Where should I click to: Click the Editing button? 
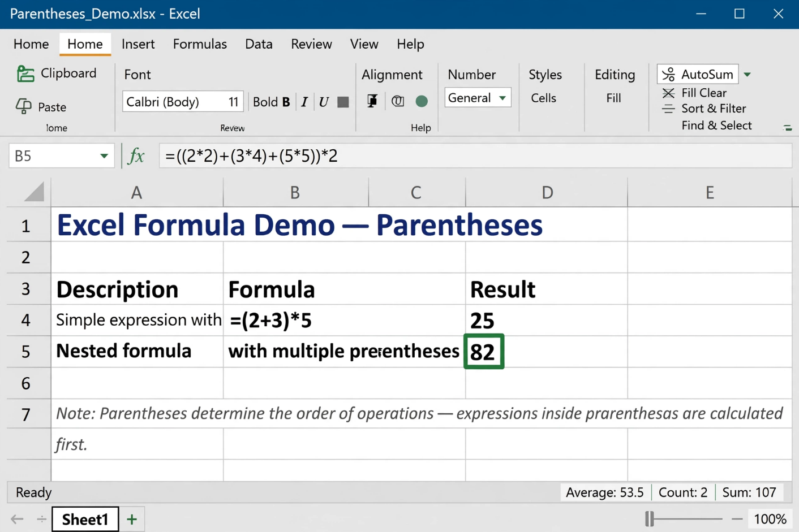click(615, 75)
